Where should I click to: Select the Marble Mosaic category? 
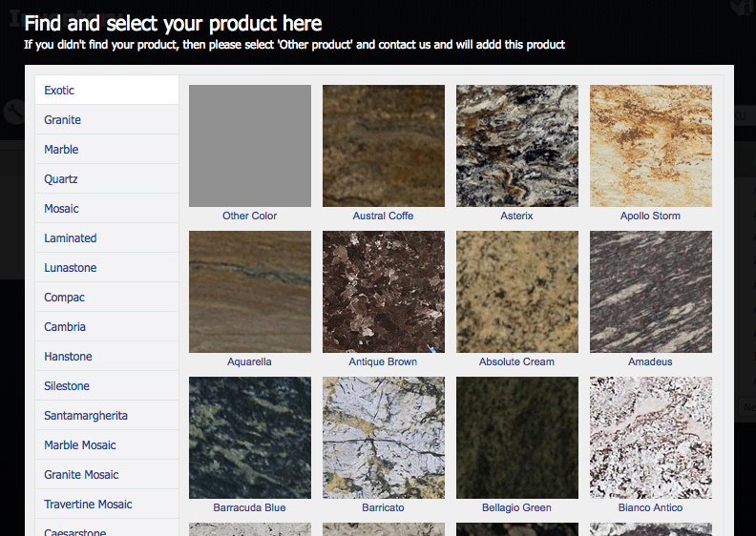click(x=107, y=445)
